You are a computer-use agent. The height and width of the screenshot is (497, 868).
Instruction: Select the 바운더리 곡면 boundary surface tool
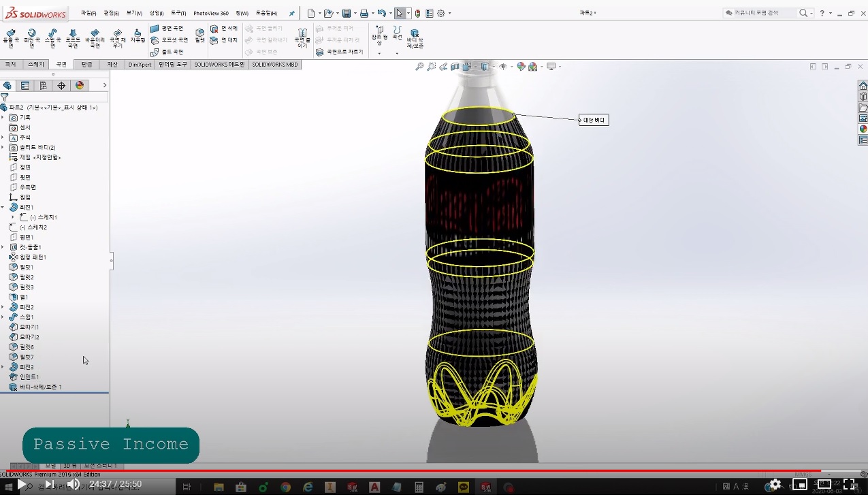pyautogui.click(x=95, y=38)
